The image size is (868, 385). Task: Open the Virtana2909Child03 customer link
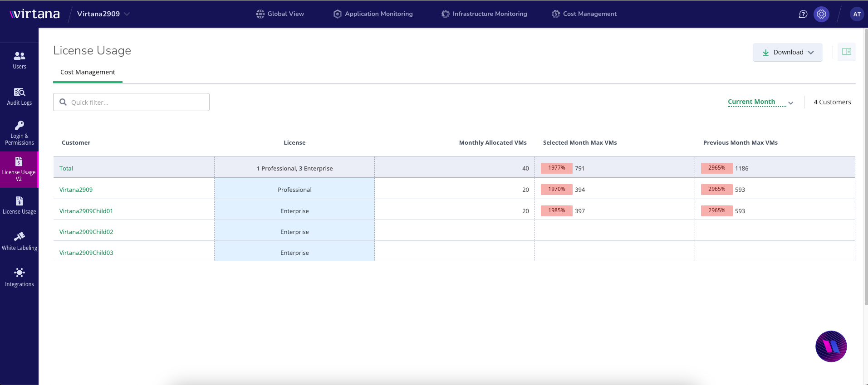86,253
